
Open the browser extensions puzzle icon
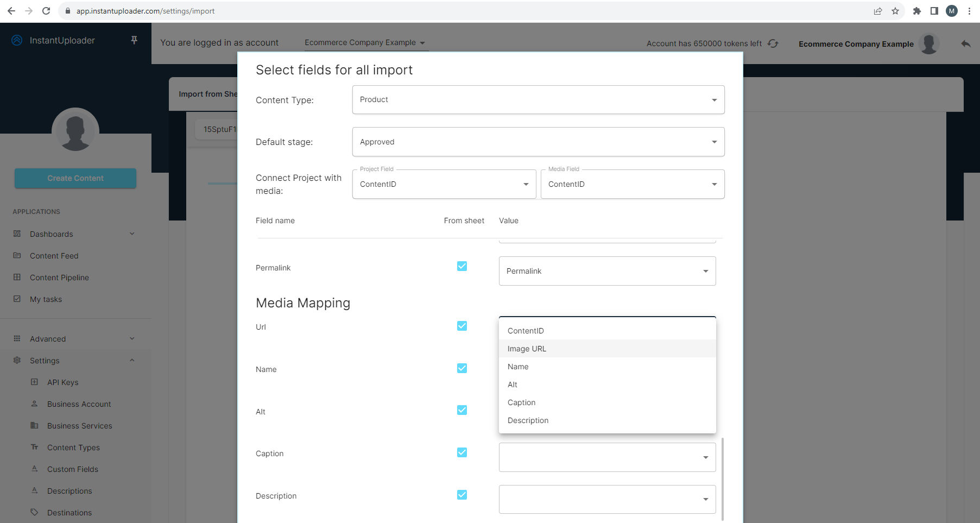click(x=917, y=11)
